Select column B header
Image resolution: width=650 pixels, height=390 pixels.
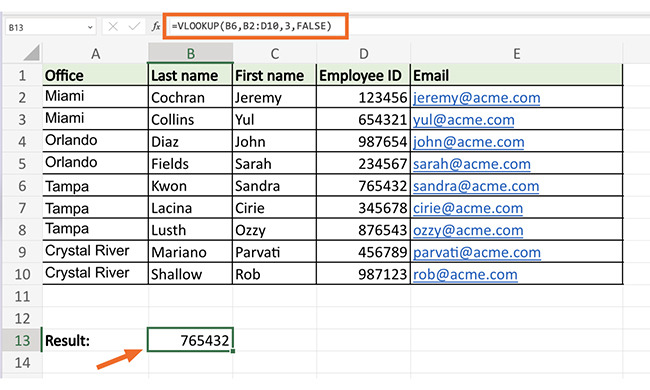coord(191,53)
